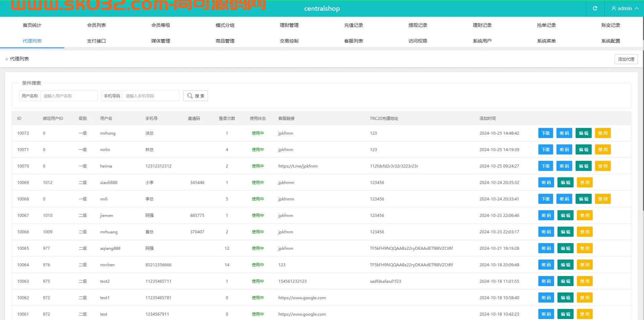Click the 手机号码 input field
This screenshot has width=644, height=320.
tap(151, 96)
